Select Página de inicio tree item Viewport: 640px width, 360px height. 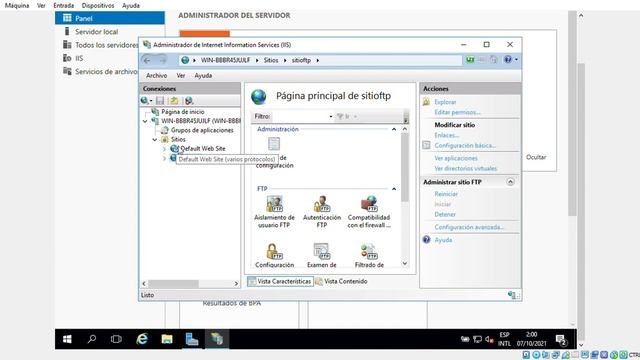pos(182,111)
